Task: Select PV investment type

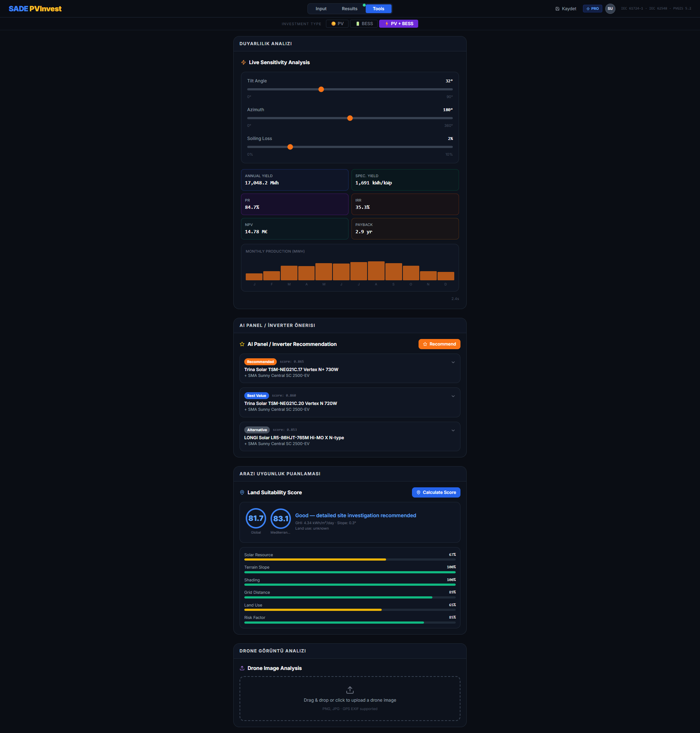Action: 337,23
